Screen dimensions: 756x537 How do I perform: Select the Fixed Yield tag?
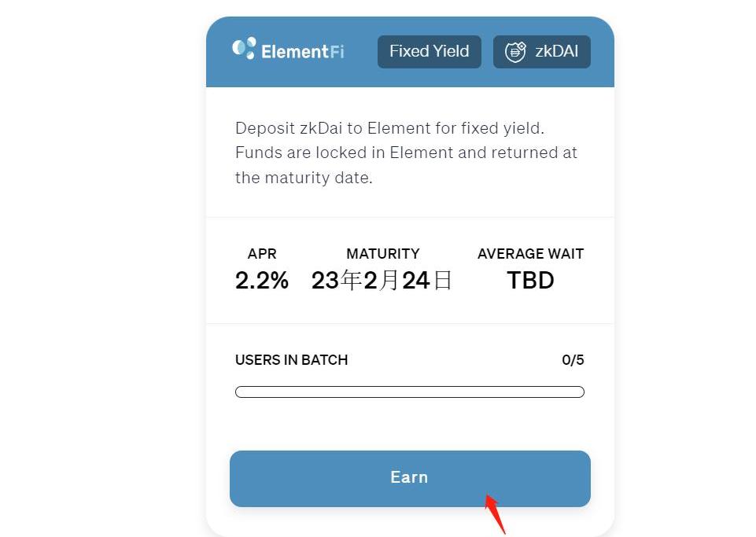(429, 52)
